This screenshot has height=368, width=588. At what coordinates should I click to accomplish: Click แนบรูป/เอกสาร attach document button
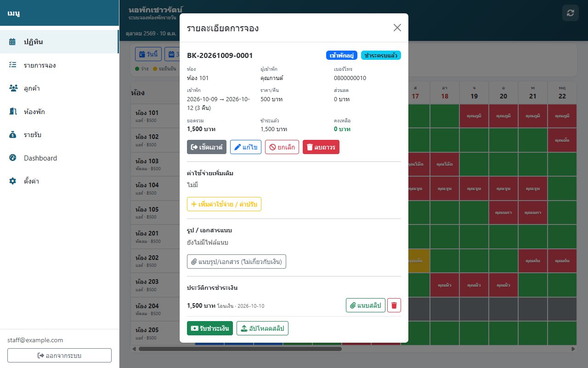point(237,262)
